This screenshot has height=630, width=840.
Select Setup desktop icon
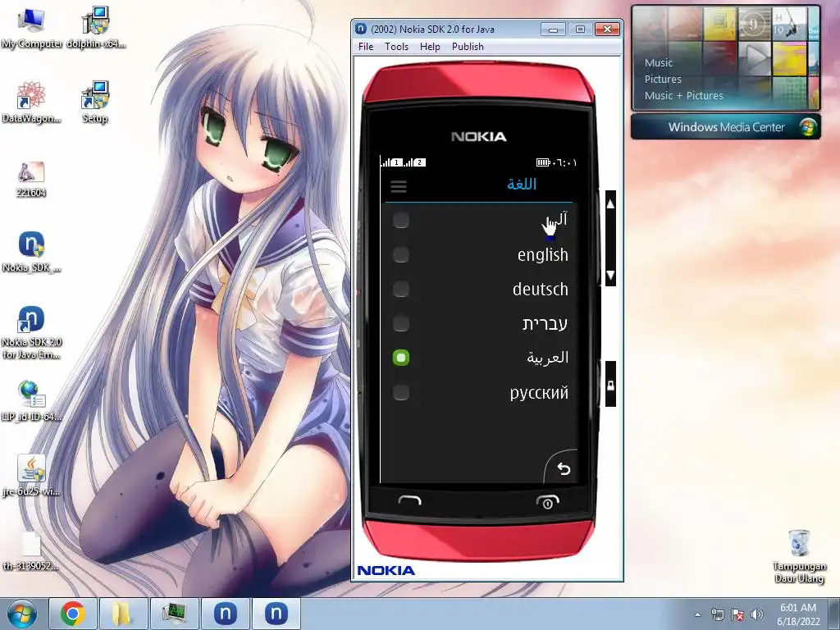[95, 103]
